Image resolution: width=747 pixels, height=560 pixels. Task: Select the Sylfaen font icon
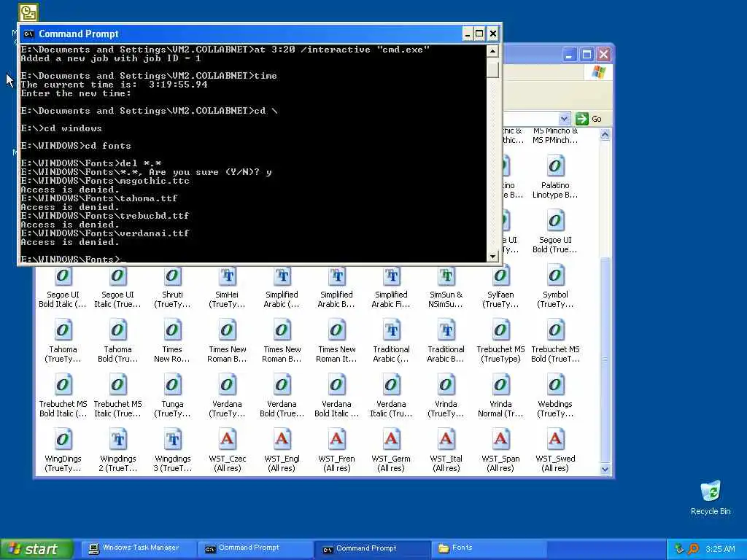(x=500, y=276)
